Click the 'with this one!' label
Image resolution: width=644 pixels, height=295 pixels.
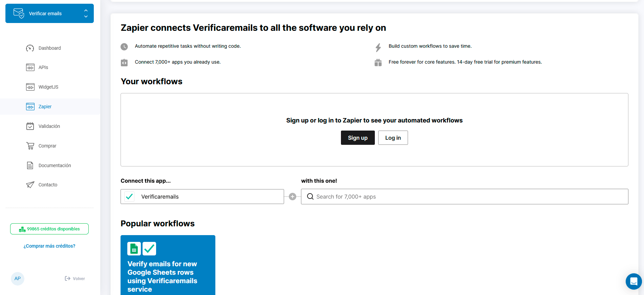point(319,181)
